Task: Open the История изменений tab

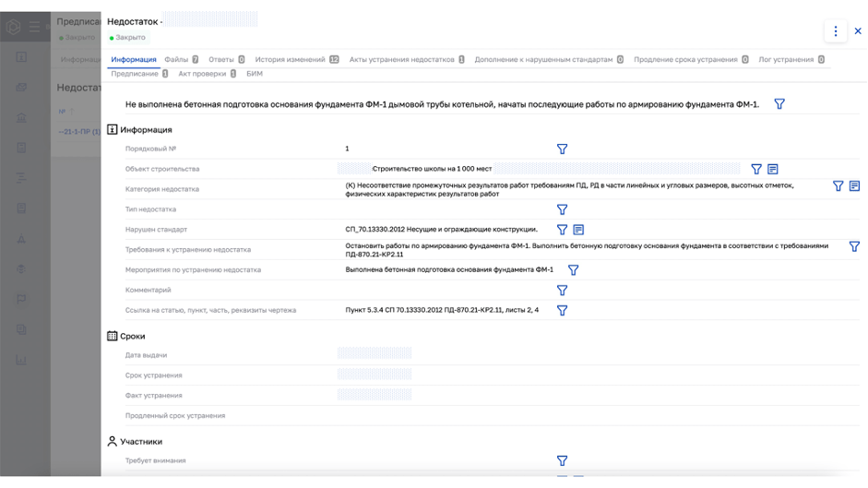Action: 290,59
